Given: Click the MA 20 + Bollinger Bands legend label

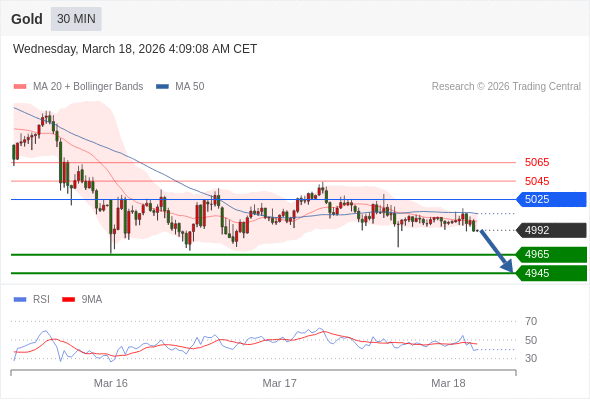Looking at the screenshot, I should pyautogui.click(x=88, y=87).
